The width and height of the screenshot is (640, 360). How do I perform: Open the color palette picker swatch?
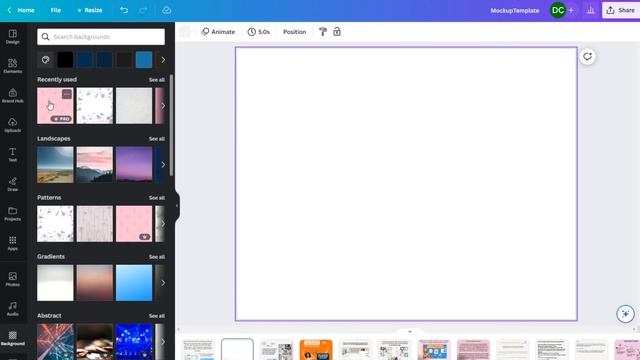pos(45,60)
